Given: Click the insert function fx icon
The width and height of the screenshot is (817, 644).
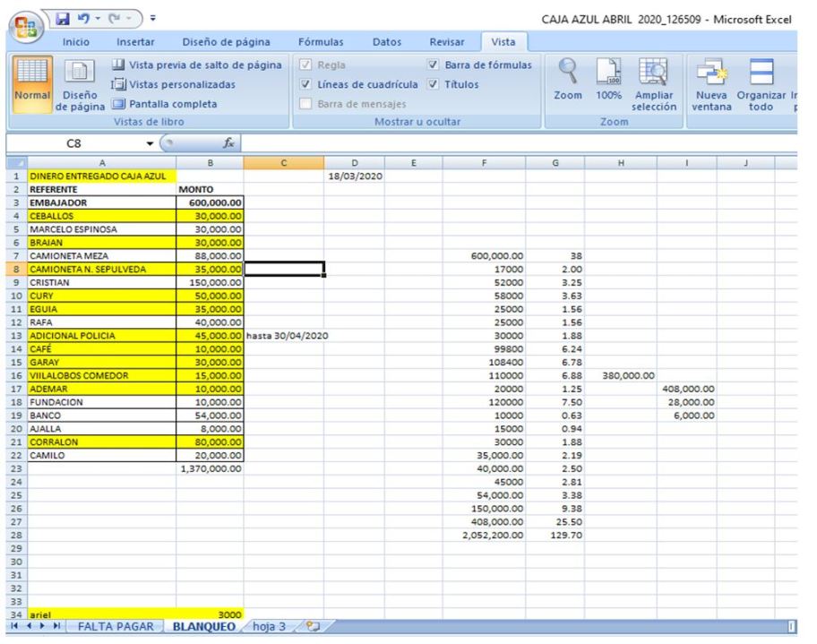Looking at the screenshot, I should [x=228, y=143].
